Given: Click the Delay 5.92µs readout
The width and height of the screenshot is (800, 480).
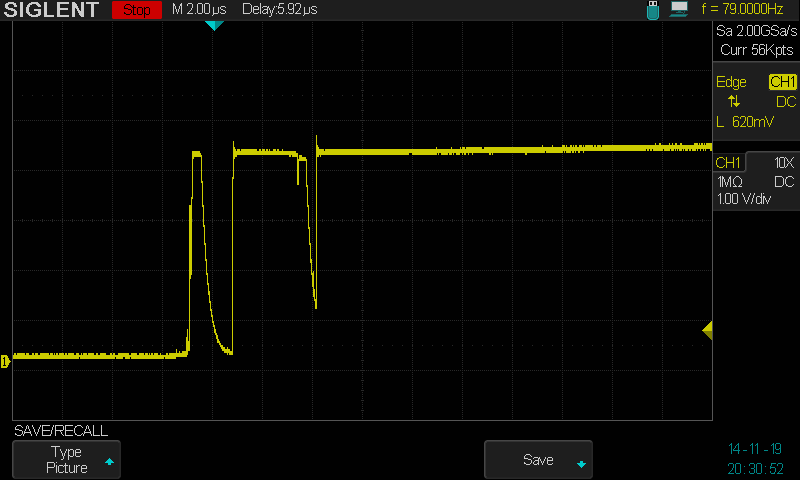Looking at the screenshot, I should click(x=280, y=10).
